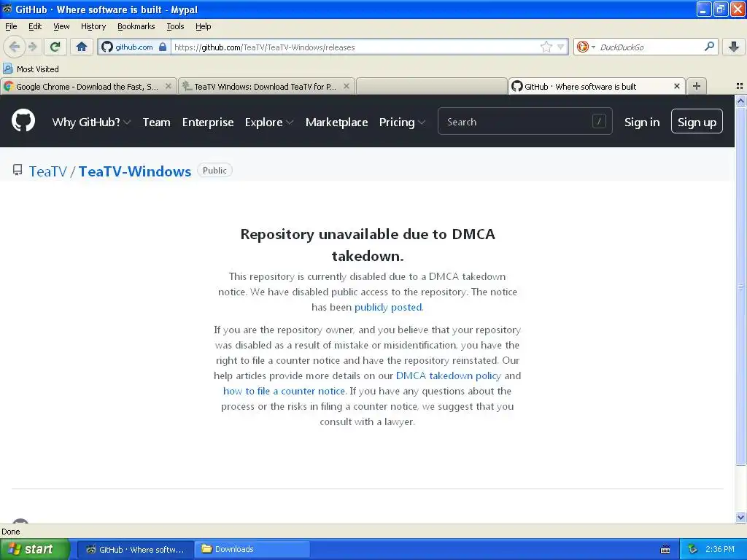The height and width of the screenshot is (560, 747).
Task: Click the URL address bar
Action: pos(355,47)
